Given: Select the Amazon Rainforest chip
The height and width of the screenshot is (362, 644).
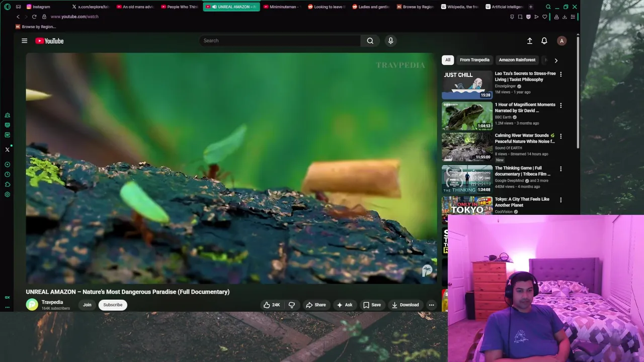Looking at the screenshot, I should (517, 60).
